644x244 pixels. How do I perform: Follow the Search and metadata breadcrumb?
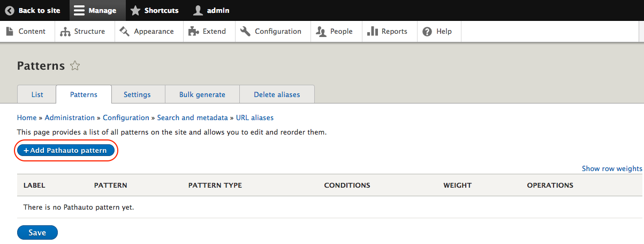point(193,117)
